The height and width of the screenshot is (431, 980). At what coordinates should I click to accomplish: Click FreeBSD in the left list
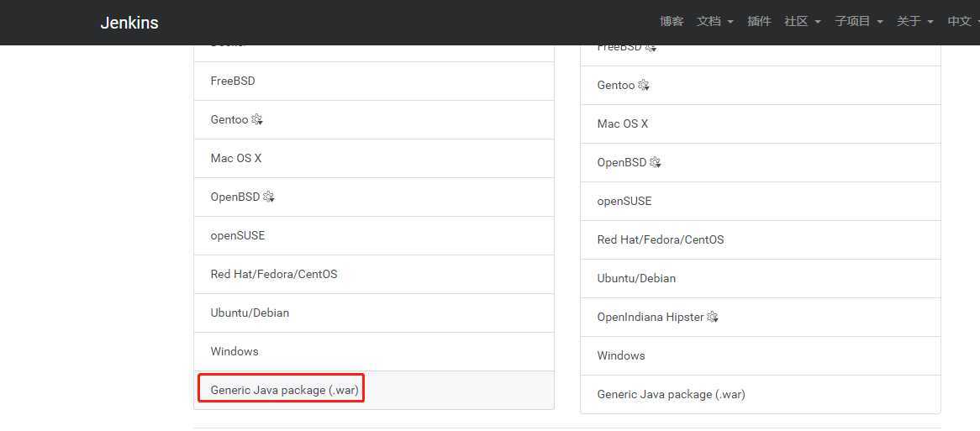[233, 81]
